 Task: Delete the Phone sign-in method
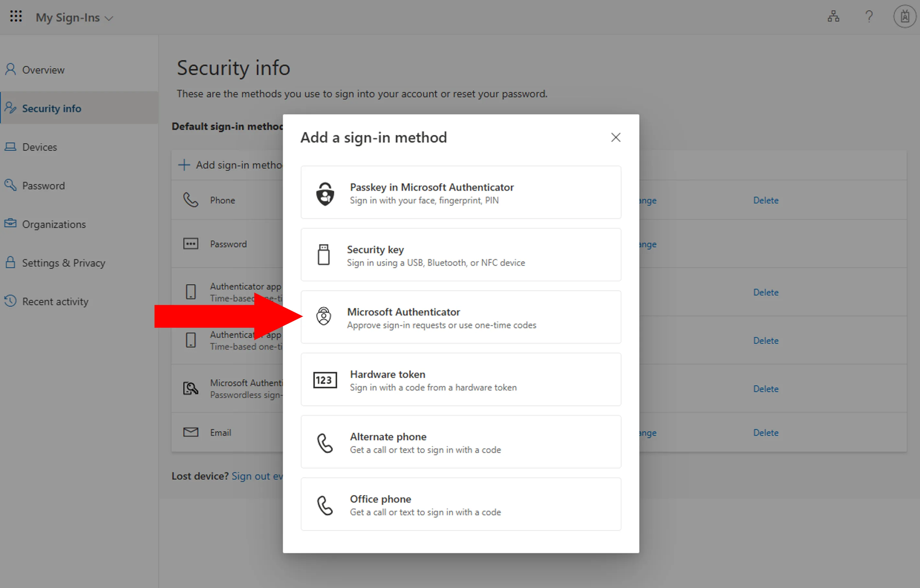click(765, 200)
